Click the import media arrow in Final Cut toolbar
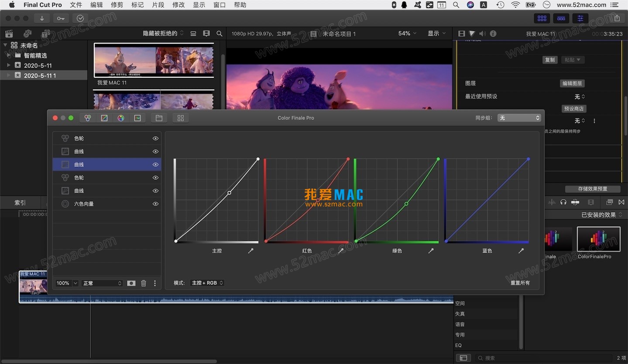Image resolution: width=628 pixels, height=364 pixels. pos(42,18)
